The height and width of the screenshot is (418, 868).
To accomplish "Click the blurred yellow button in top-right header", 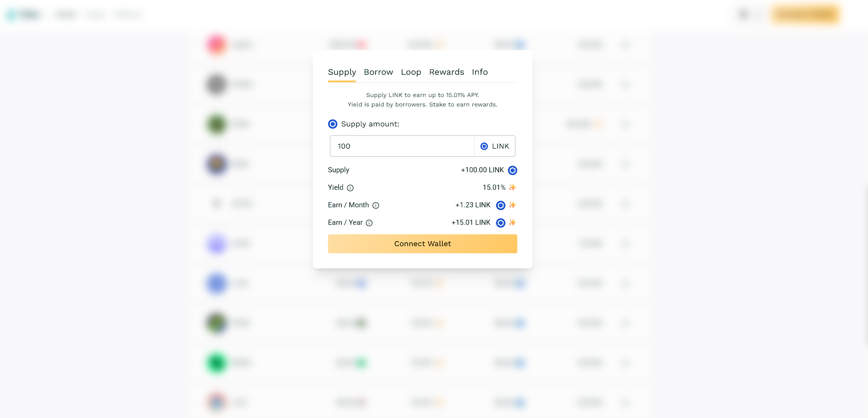I will (806, 15).
